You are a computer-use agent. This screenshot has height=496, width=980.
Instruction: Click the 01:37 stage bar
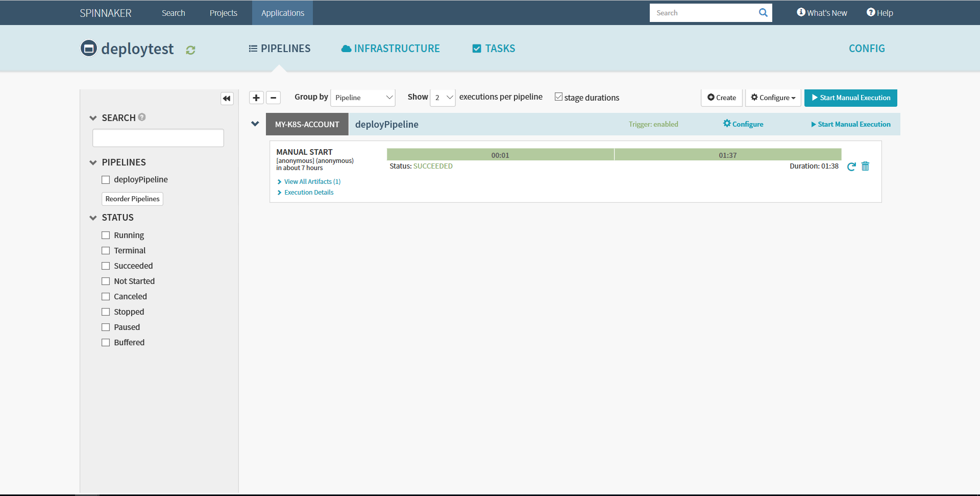(x=728, y=155)
